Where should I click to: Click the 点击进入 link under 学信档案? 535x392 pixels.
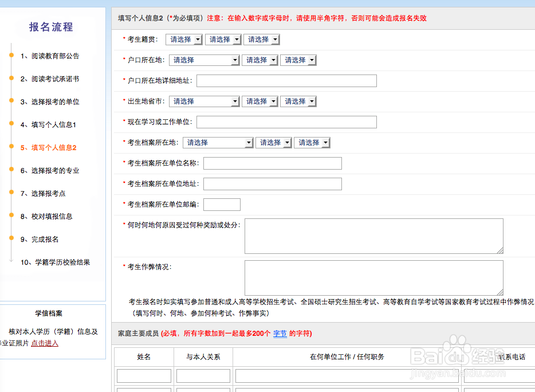(45, 343)
